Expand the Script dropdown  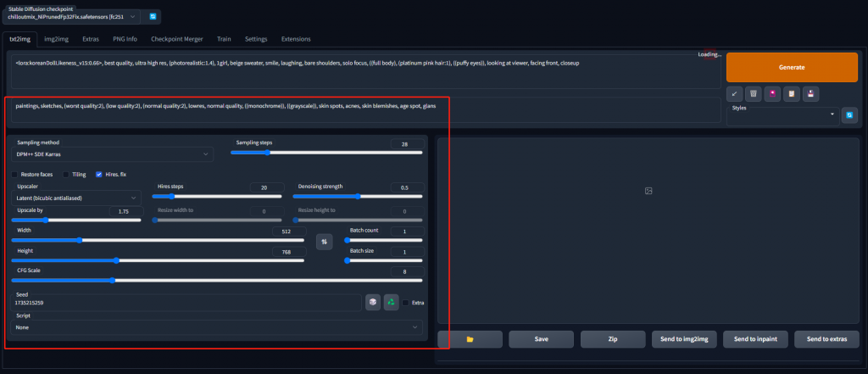pyautogui.click(x=216, y=327)
